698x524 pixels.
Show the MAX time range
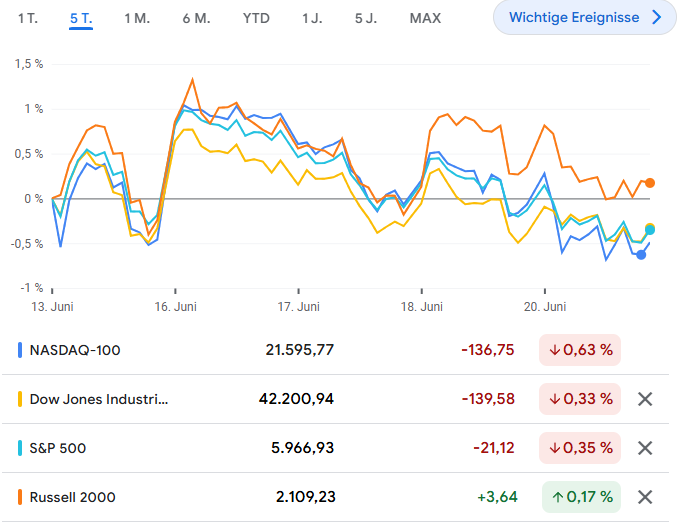pos(425,18)
